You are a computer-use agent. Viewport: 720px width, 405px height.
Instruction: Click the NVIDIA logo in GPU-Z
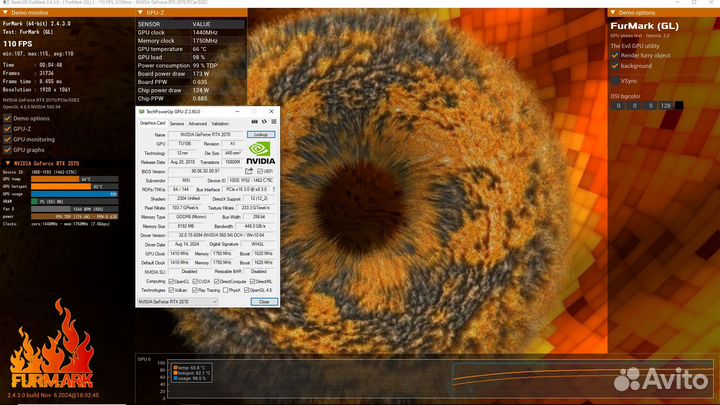(261, 153)
